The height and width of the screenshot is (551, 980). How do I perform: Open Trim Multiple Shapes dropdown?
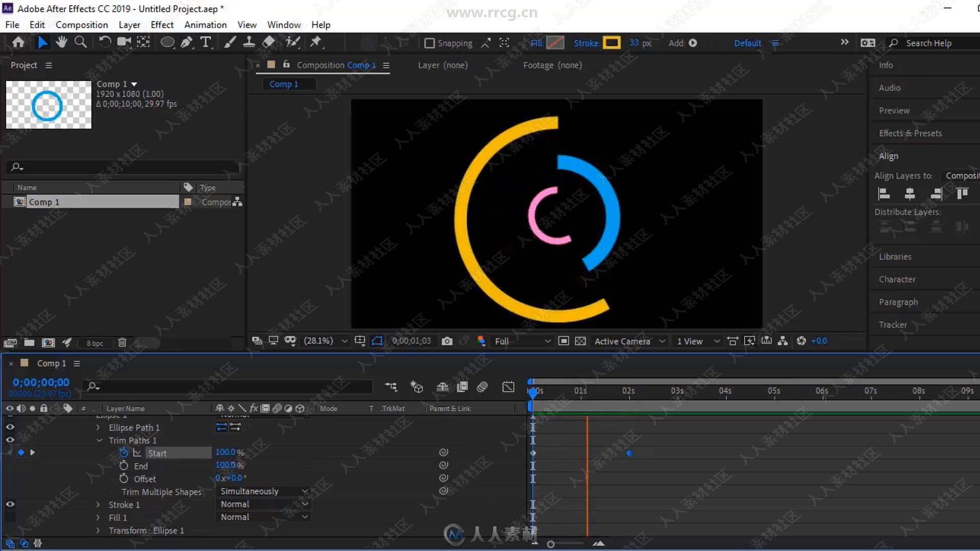262,491
